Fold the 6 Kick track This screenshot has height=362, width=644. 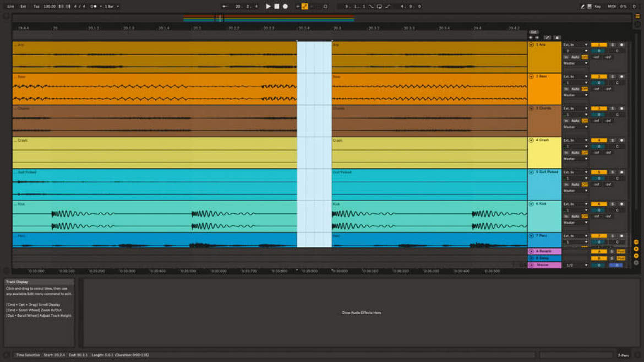pos(531,204)
